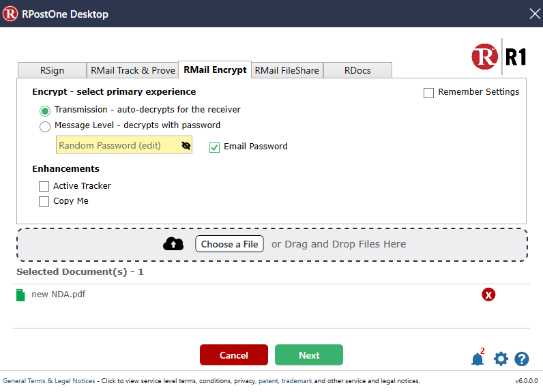Switch to the RSign tab
This screenshot has width=543, height=392.
tap(52, 70)
